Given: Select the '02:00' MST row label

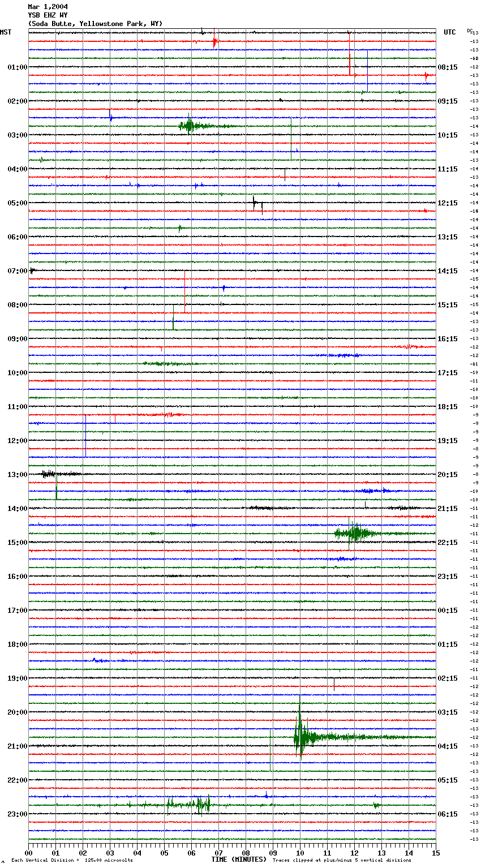Looking at the screenshot, I should coord(18,101).
